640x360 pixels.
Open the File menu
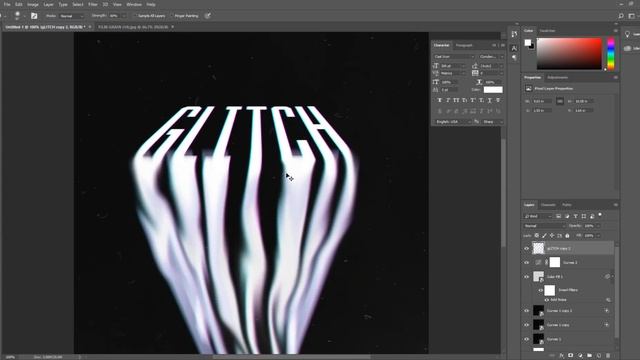coord(7,4)
